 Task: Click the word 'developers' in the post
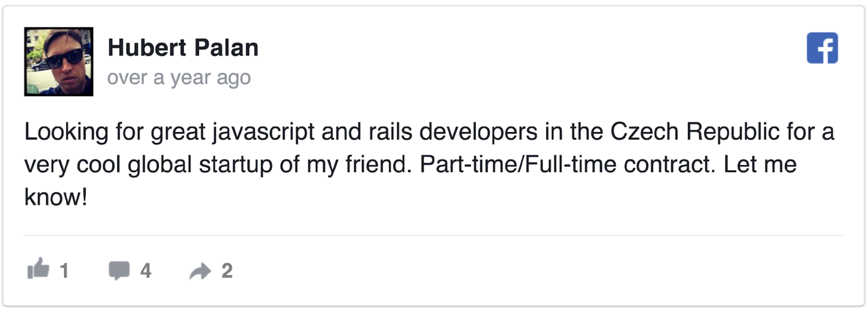(478, 132)
